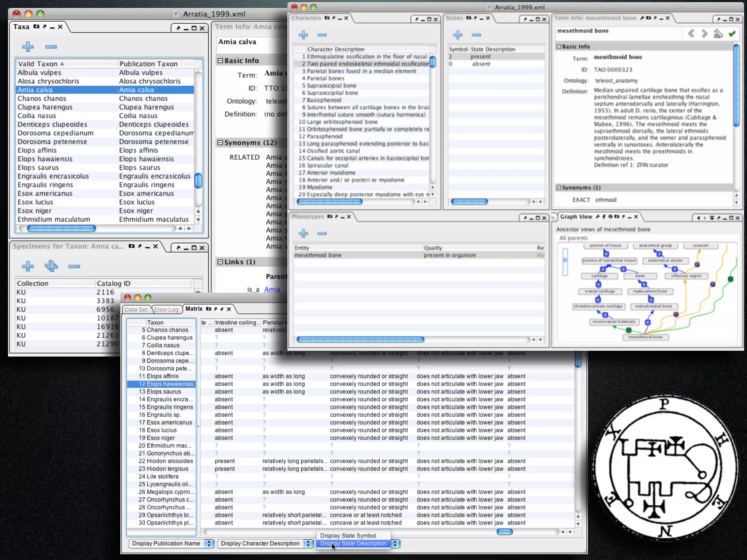
Task: Collapse the Links (1) section
Action: 220,262
